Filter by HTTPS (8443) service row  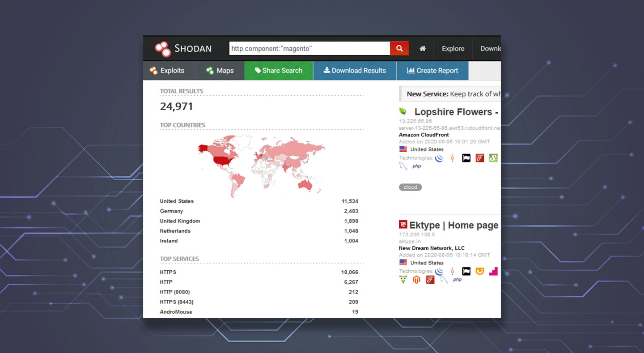click(x=259, y=302)
